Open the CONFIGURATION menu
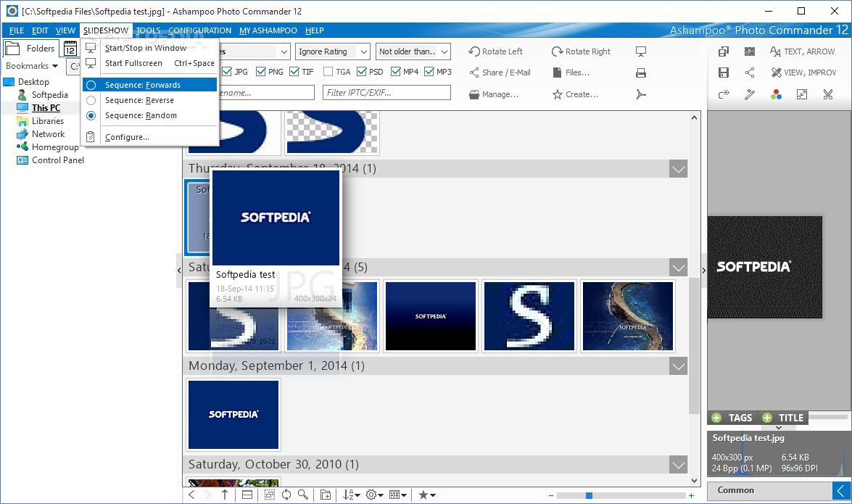Screen dimensions: 852x504 [x=199, y=30]
